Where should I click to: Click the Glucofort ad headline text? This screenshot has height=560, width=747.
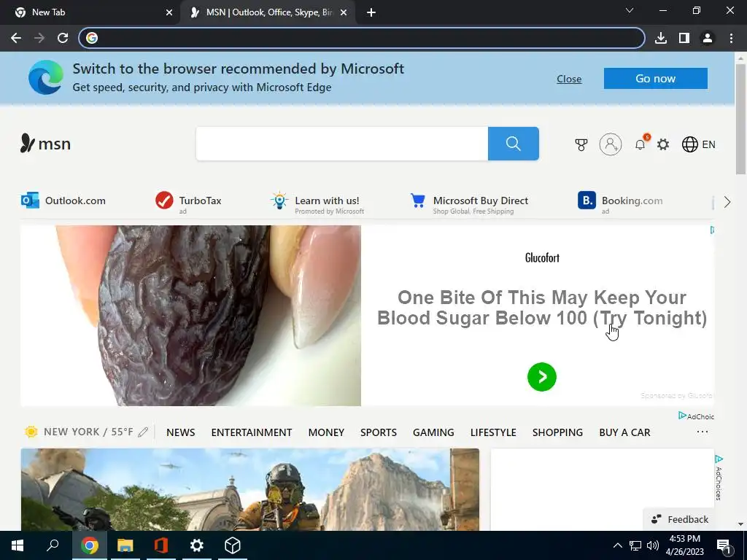click(x=542, y=308)
